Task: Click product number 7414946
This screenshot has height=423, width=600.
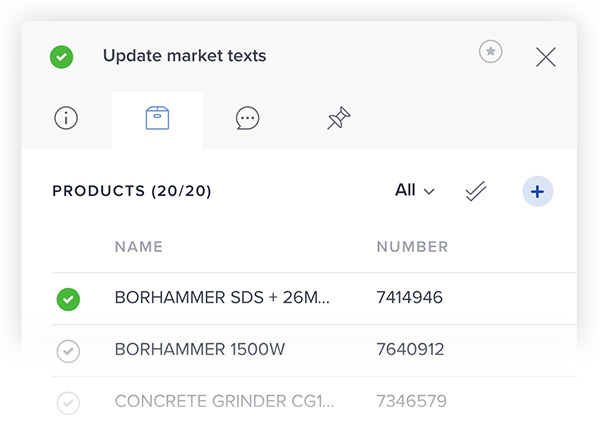Action: pos(410,298)
